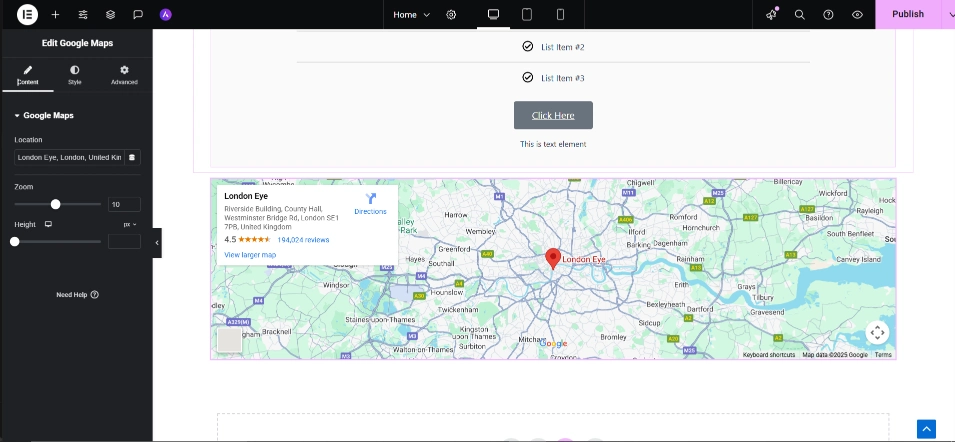The height and width of the screenshot is (442, 955).
Task: Collapse the editor side panel arrow
Action: [157, 243]
